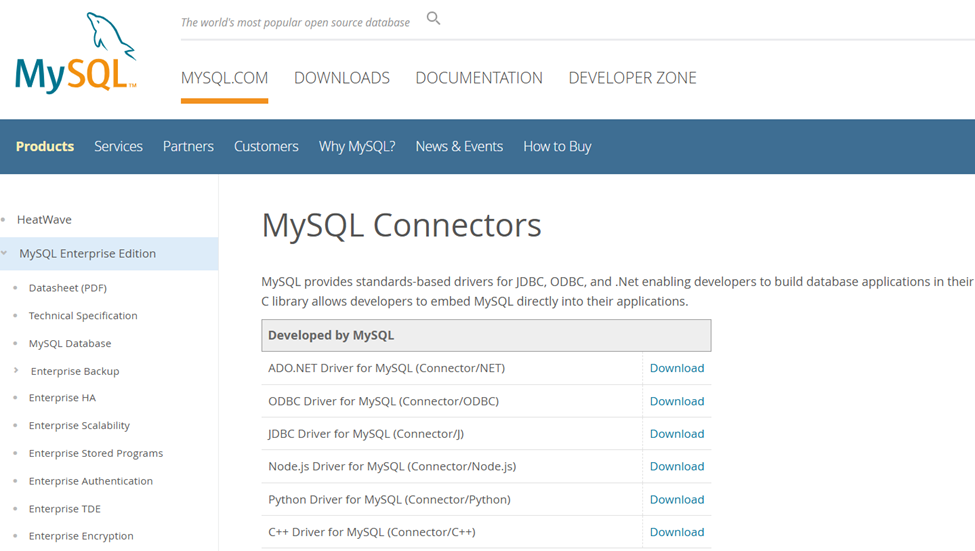Open Why MySQL? menu item

(x=357, y=146)
